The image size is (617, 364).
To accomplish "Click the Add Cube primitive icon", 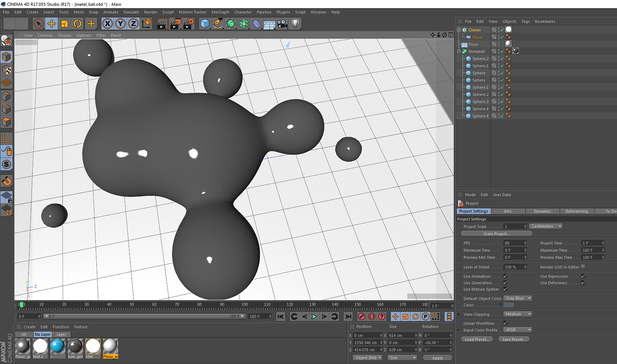I will [205, 24].
